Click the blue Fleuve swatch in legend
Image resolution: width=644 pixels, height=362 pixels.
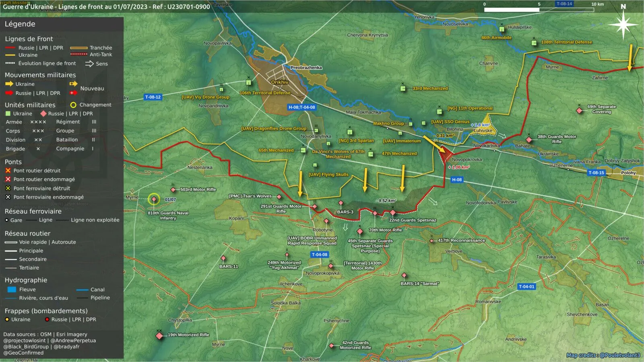(12, 290)
